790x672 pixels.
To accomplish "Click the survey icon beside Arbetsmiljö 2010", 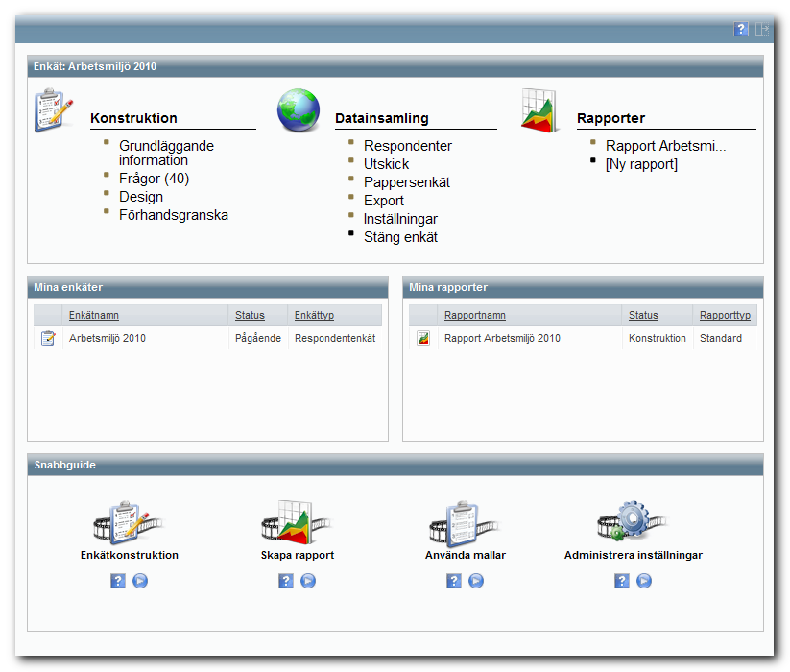I will tap(48, 338).
